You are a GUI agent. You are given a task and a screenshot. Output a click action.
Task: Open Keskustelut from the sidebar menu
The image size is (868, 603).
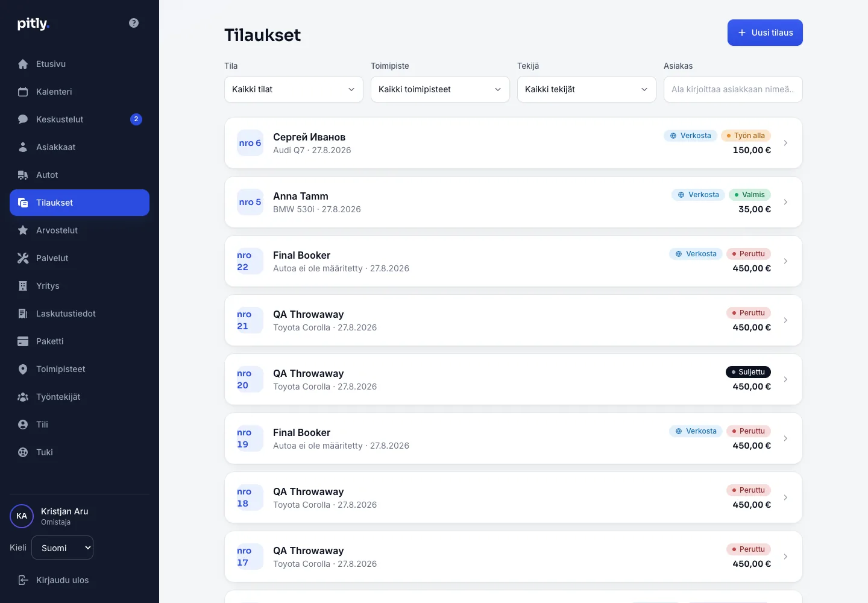tap(80, 119)
